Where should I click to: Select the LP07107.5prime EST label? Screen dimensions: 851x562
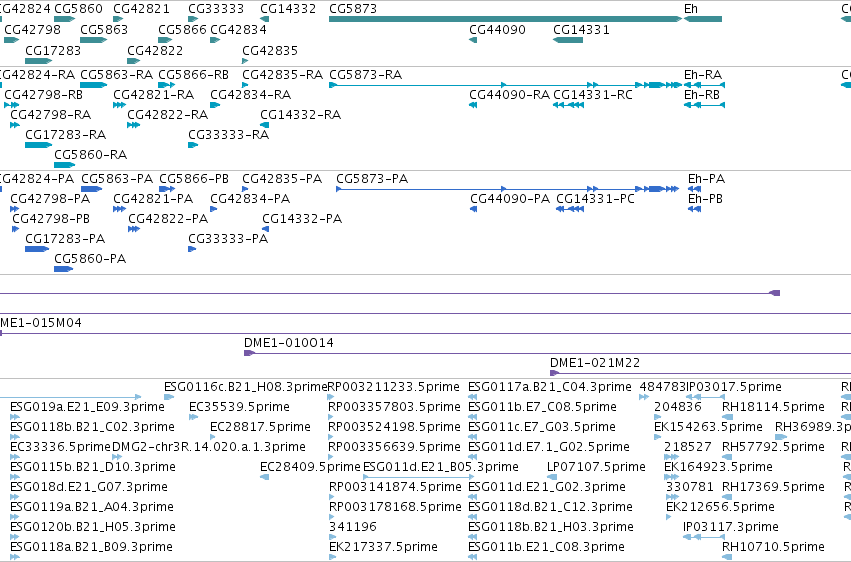coord(596,467)
